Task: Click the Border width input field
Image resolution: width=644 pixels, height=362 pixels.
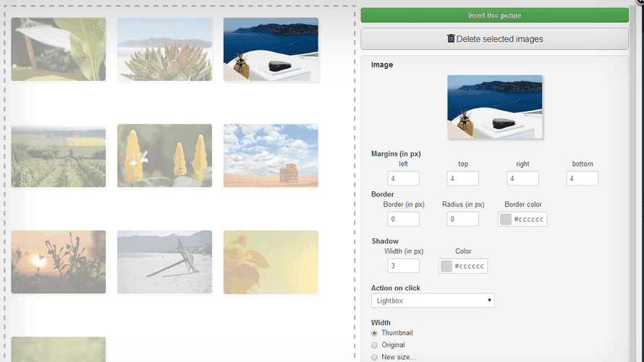Action: pyautogui.click(x=403, y=219)
